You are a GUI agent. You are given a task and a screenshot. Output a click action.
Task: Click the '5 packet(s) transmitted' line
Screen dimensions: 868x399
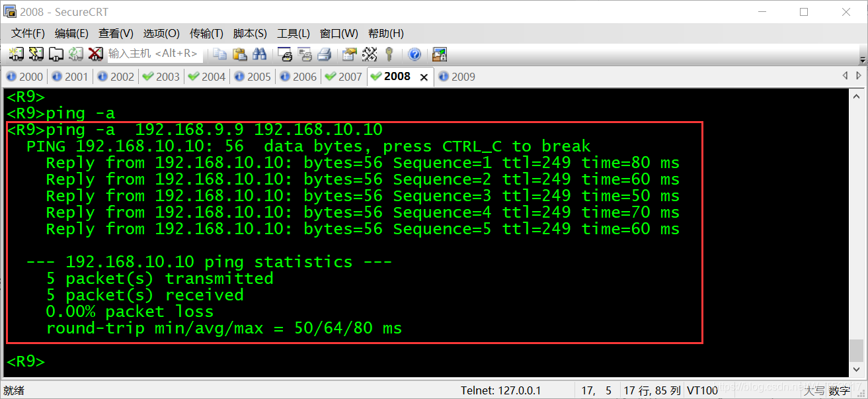[x=159, y=279]
